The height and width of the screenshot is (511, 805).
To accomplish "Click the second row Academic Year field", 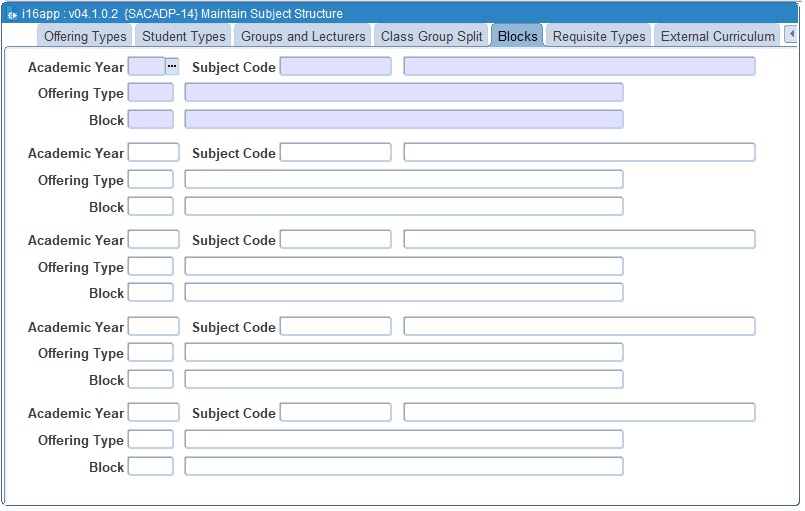I will 153,153.
